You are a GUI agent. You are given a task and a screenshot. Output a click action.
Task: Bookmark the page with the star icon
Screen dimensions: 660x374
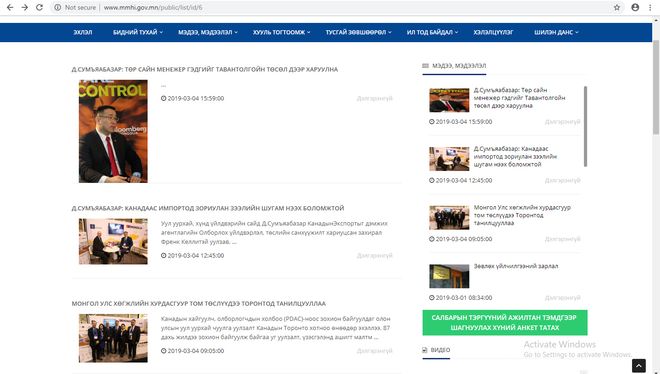(x=617, y=7)
